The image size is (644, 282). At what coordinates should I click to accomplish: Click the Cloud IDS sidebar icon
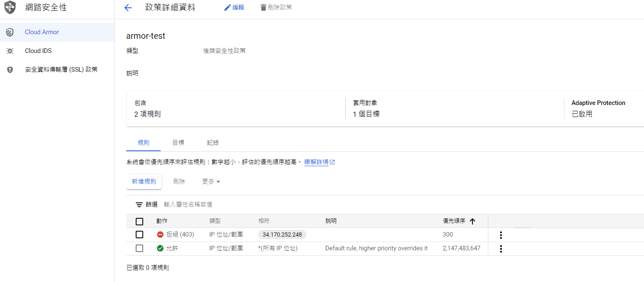point(10,51)
